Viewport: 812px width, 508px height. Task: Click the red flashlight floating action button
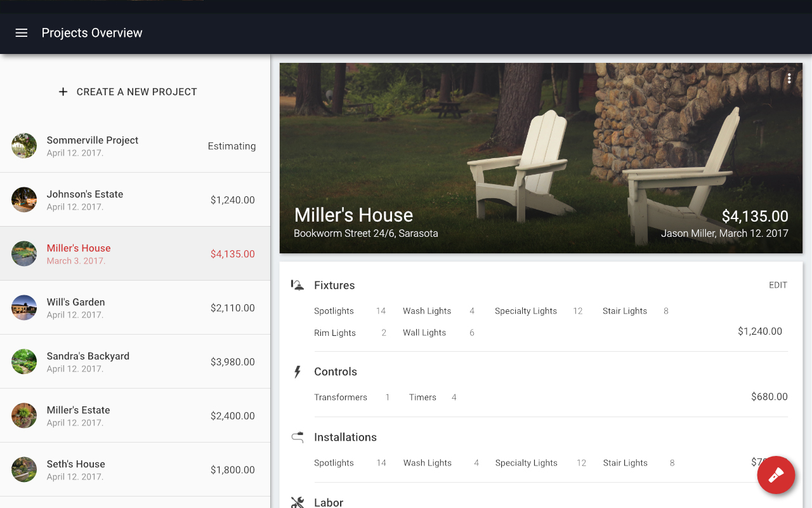coord(776,475)
